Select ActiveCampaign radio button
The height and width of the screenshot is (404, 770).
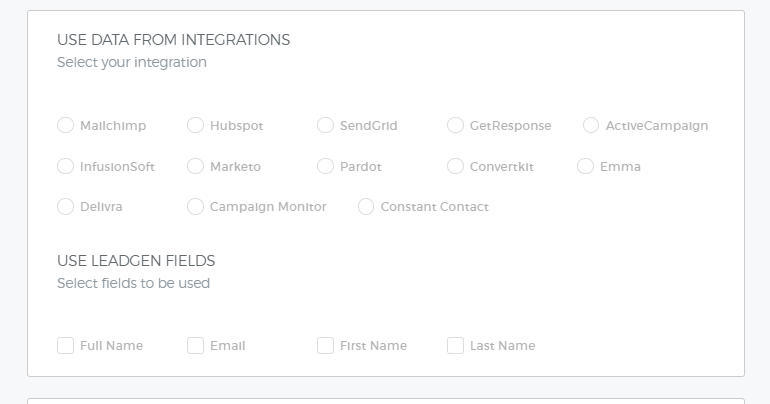591,125
